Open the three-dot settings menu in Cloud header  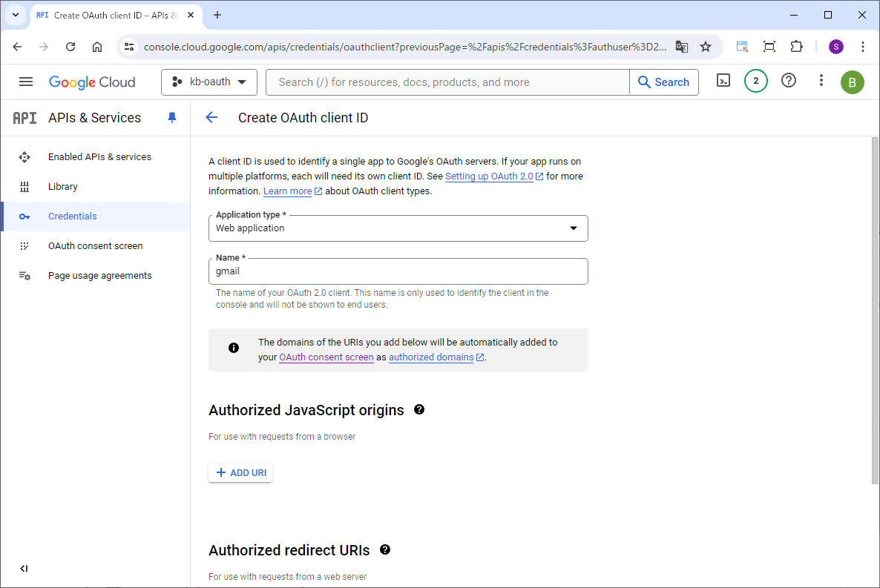(x=821, y=81)
